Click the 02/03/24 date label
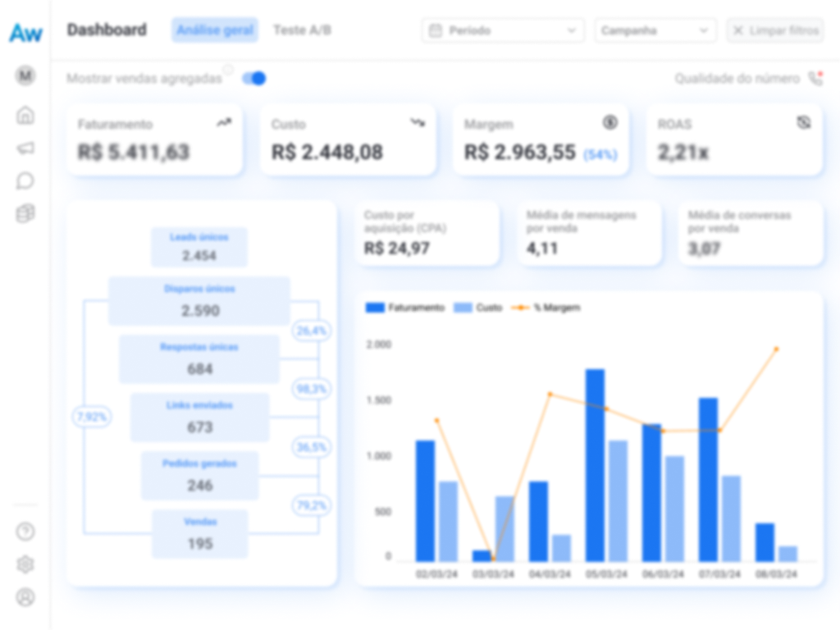This screenshot has height=630, width=840. coord(436,573)
